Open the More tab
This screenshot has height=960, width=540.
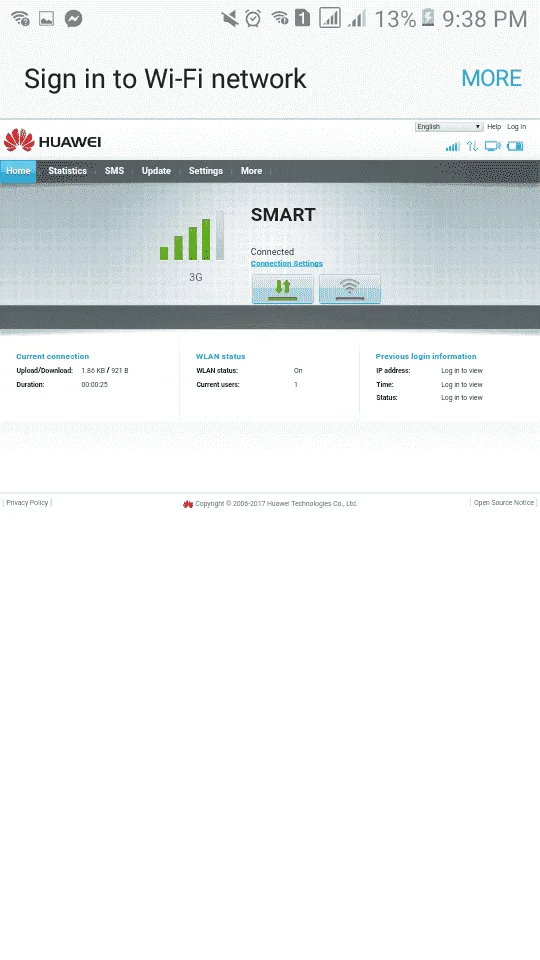point(251,171)
